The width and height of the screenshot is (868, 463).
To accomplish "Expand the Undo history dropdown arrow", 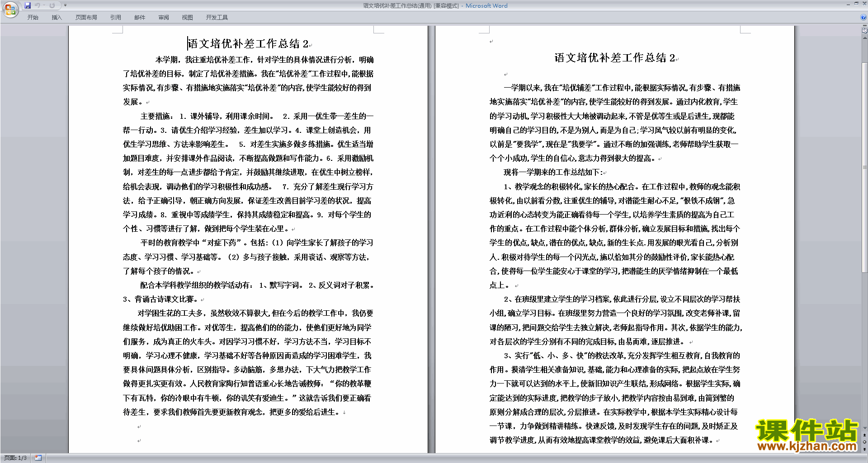I will [44, 5].
